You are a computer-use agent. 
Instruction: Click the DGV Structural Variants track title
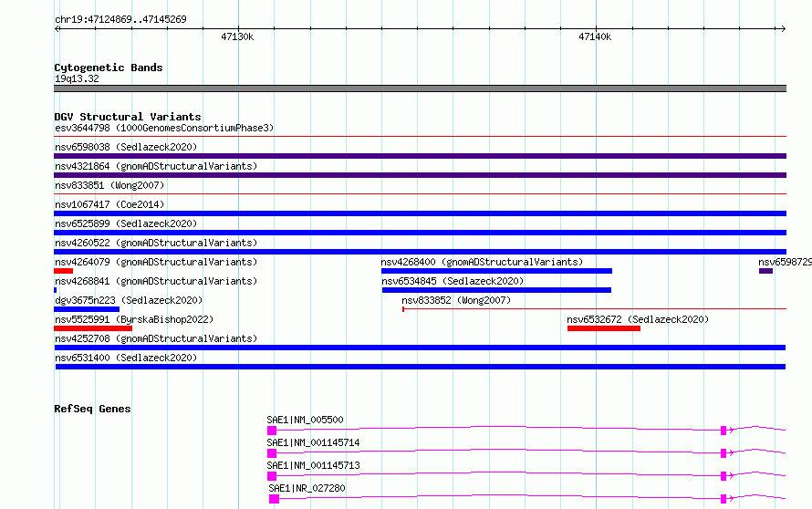[x=128, y=117]
